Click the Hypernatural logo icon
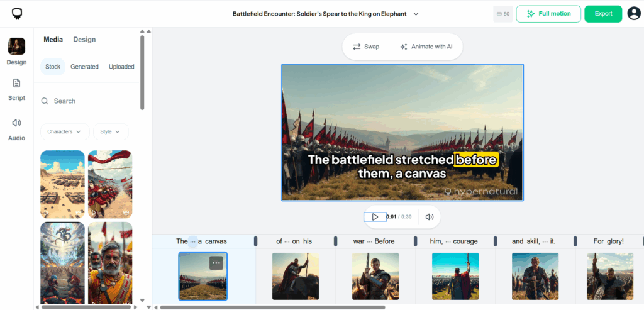This screenshot has height=310, width=644. pyautogui.click(x=17, y=14)
